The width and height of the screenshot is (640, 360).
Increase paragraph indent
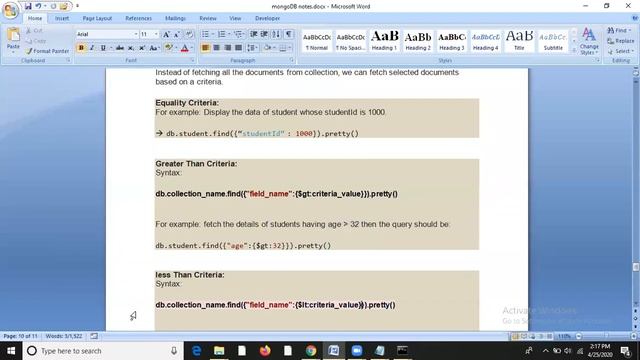(264, 34)
